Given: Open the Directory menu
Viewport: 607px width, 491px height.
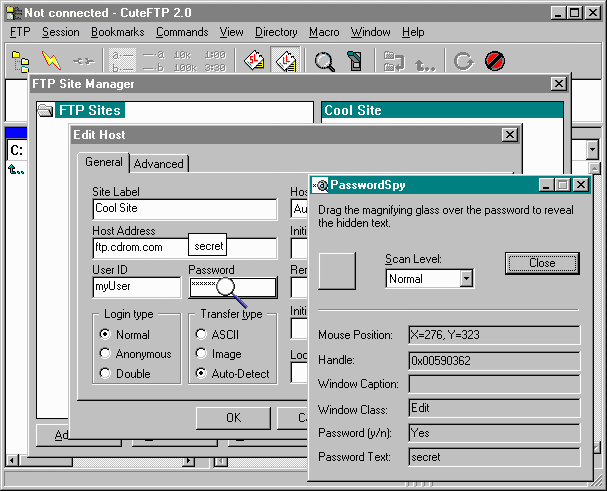Looking at the screenshot, I should (276, 32).
